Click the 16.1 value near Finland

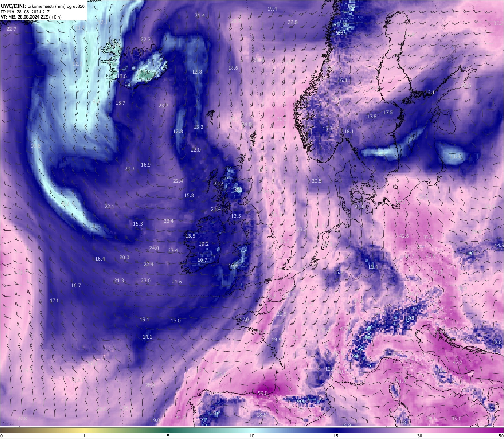point(430,92)
